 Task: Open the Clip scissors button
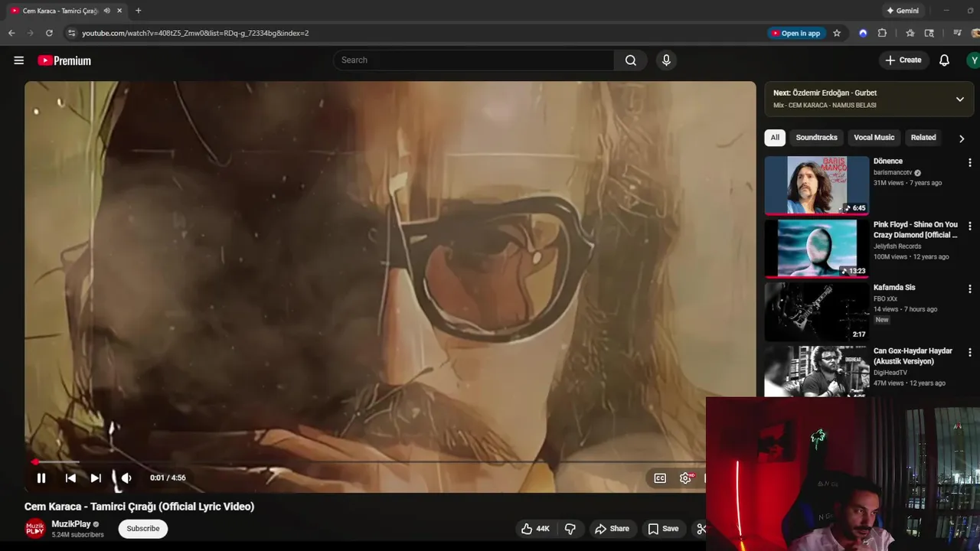pyautogui.click(x=700, y=529)
